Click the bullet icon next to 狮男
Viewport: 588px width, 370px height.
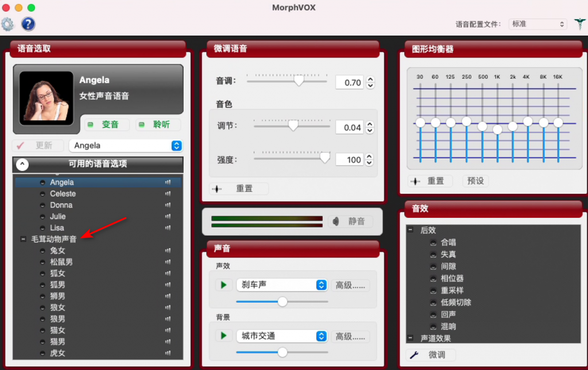42,296
